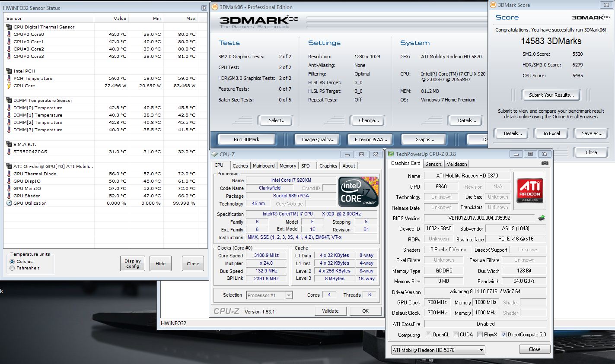Viewport: 615px width, 364px height.
Task: Click the CPU#0 Core0 thermometer icon
Action: 9,35
